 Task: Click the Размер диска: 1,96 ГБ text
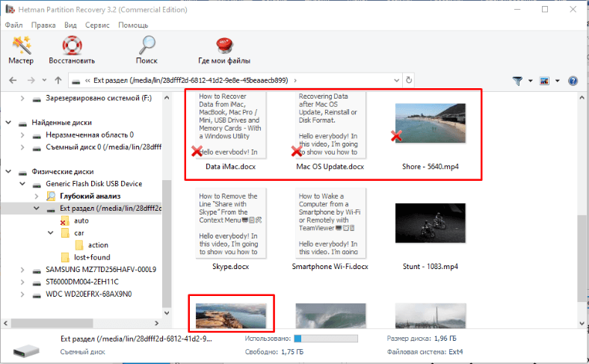point(422,339)
